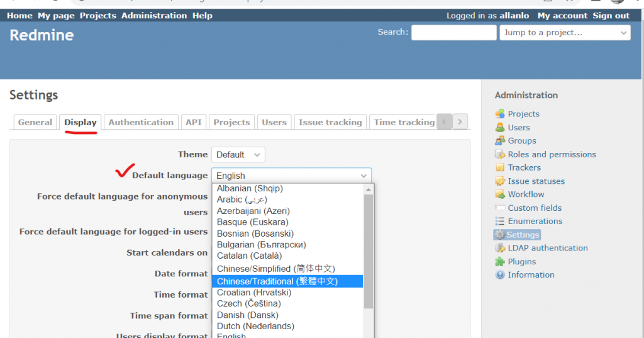Click the Plugins puzzle icon

500,261
